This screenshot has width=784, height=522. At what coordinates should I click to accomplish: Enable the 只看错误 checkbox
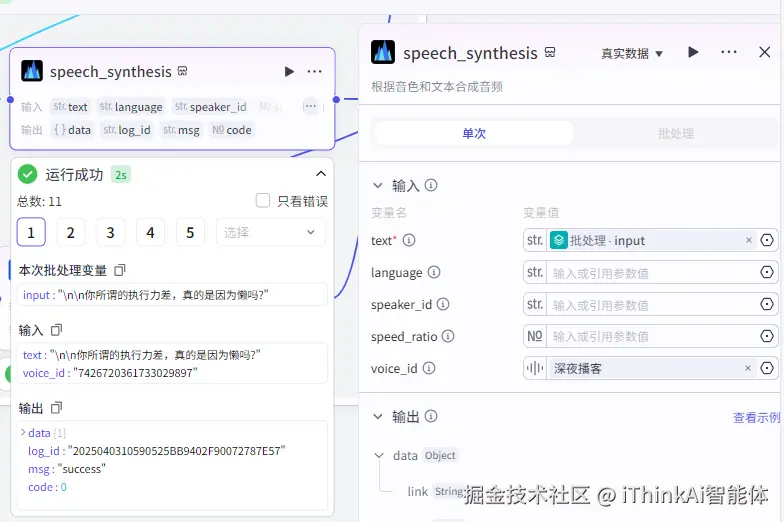pyautogui.click(x=262, y=200)
